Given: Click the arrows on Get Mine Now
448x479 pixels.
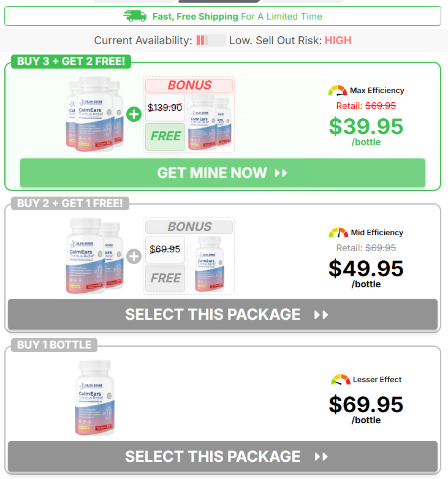Looking at the screenshot, I should [281, 173].
